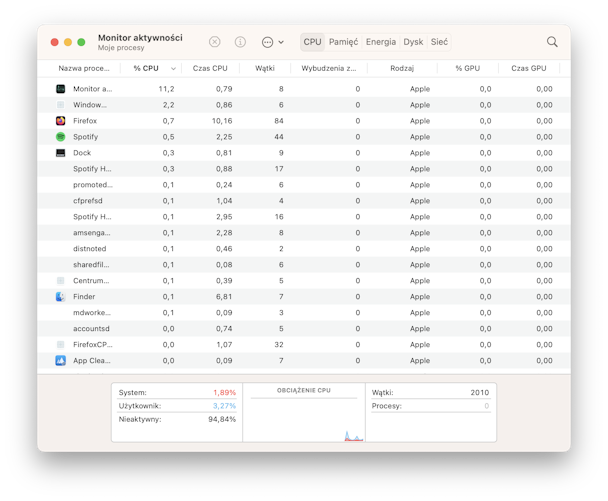The width and height of the screenshot is (608, 501).
Task: Click the Monitor aktywności window title
Action: (x=140, y=38)
